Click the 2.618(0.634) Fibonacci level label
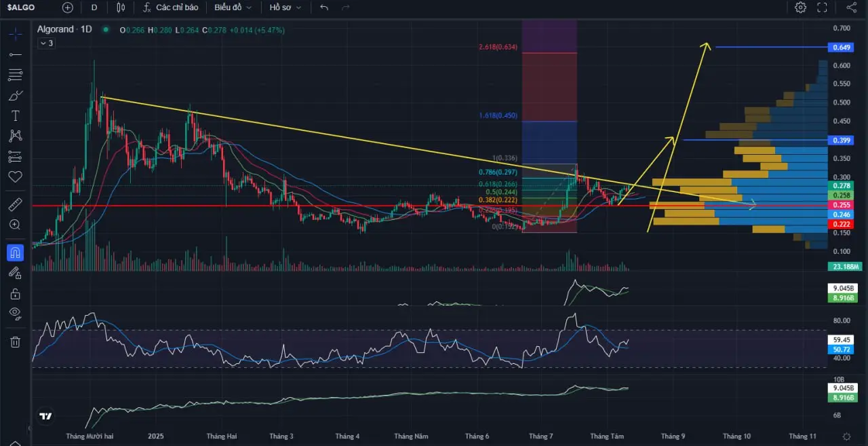 click(498, 47)
